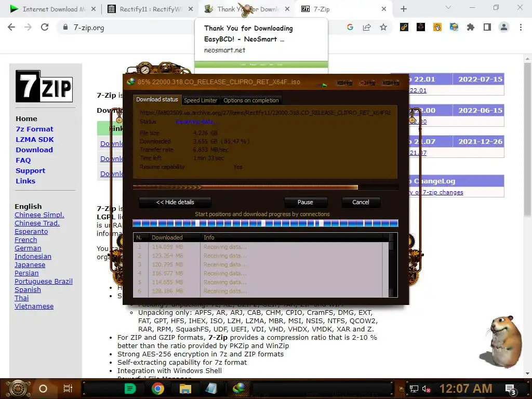Click the address bar showing 7-zip.org
Viewport: 532px width, 399px height.
200,27
